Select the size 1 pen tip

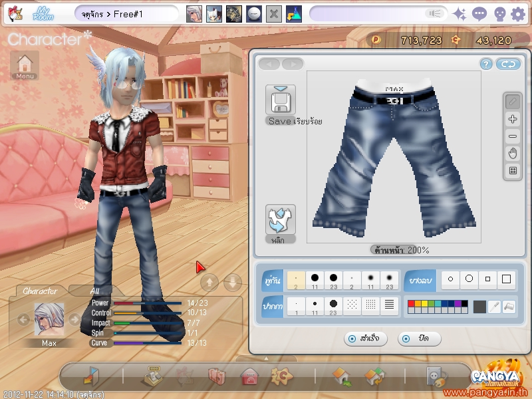(x=296, y=307)
